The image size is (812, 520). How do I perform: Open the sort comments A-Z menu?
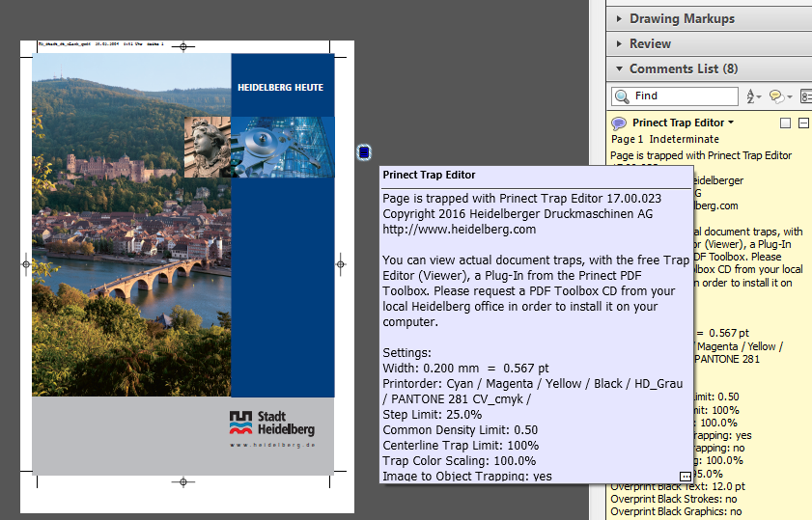tap(753, 96)
